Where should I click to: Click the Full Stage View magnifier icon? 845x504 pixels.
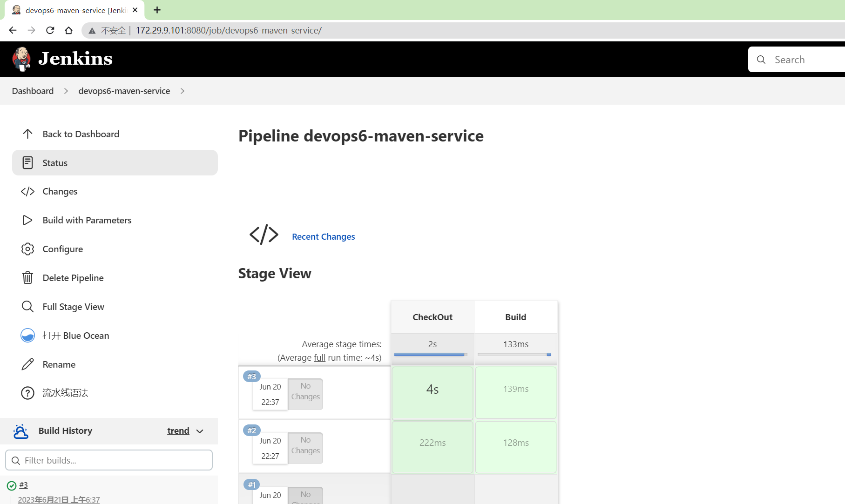tap(27, 307)
